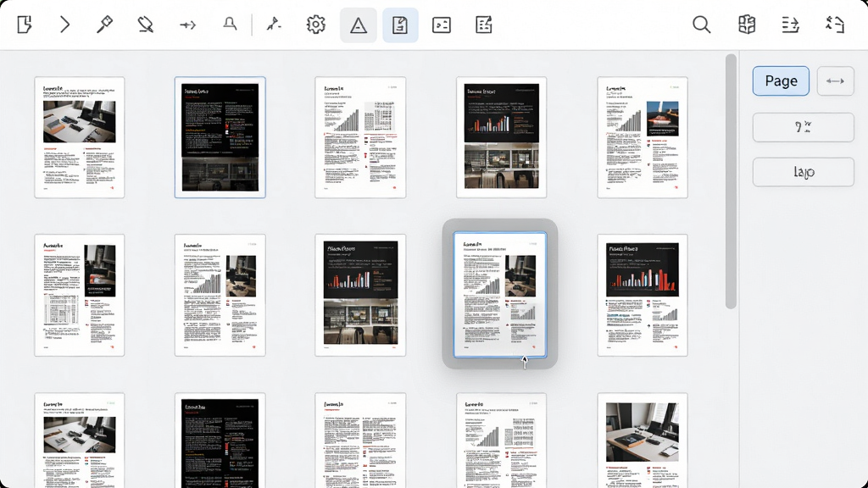Click the new document icon in toolbar
Image resolution: width=868 pixels, height=488 pixels.
[25, 25]
